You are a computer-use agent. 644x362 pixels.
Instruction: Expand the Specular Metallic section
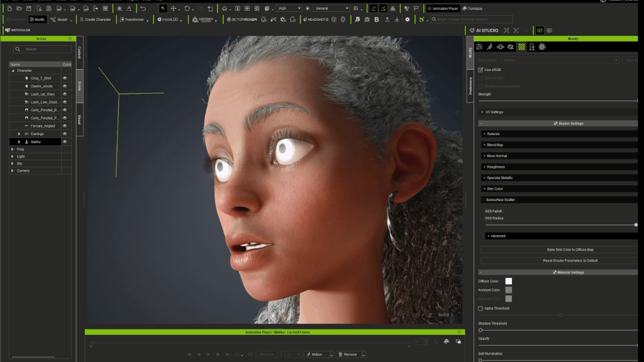coord(559,178)
